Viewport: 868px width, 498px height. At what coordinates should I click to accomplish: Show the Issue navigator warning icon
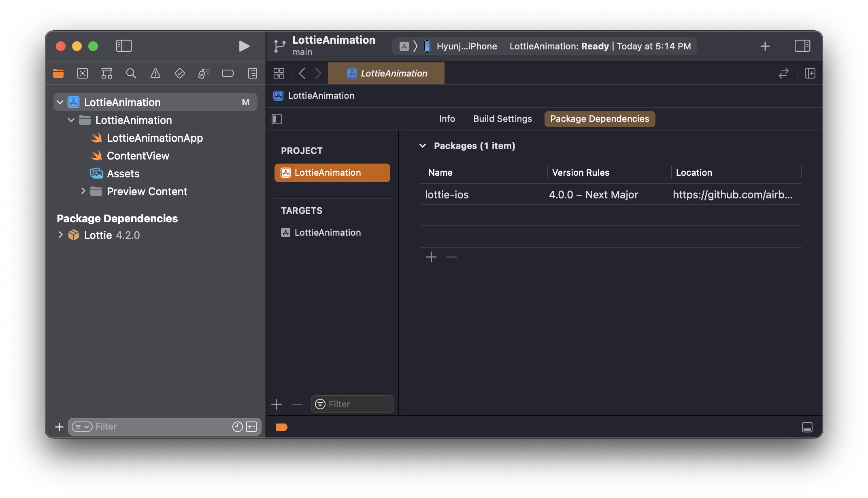155,73
